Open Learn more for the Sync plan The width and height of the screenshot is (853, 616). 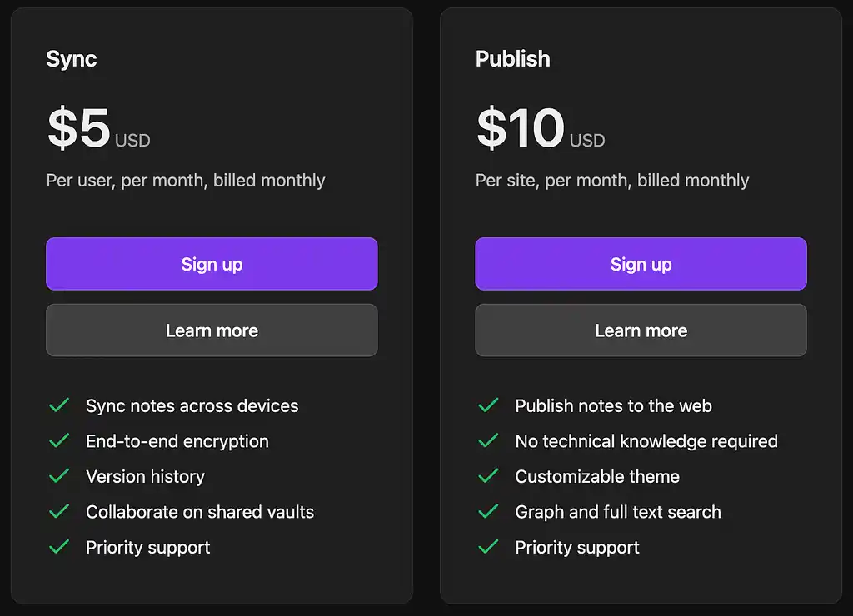(212, 330)
